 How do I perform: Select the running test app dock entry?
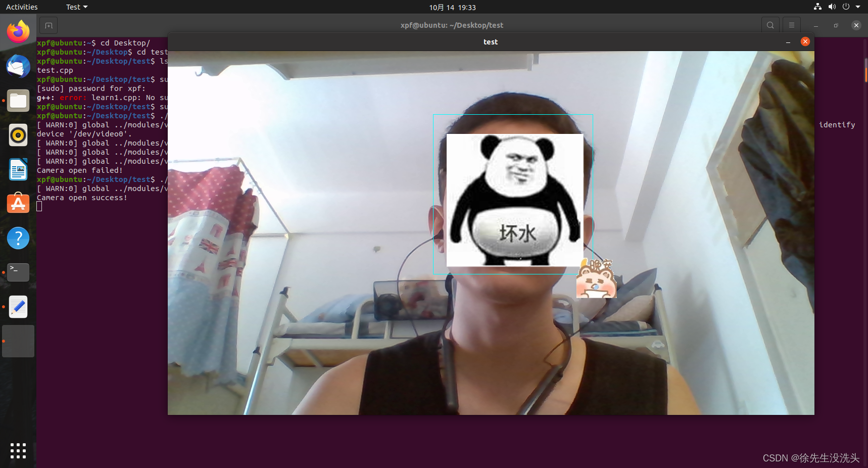click(18, 341)
